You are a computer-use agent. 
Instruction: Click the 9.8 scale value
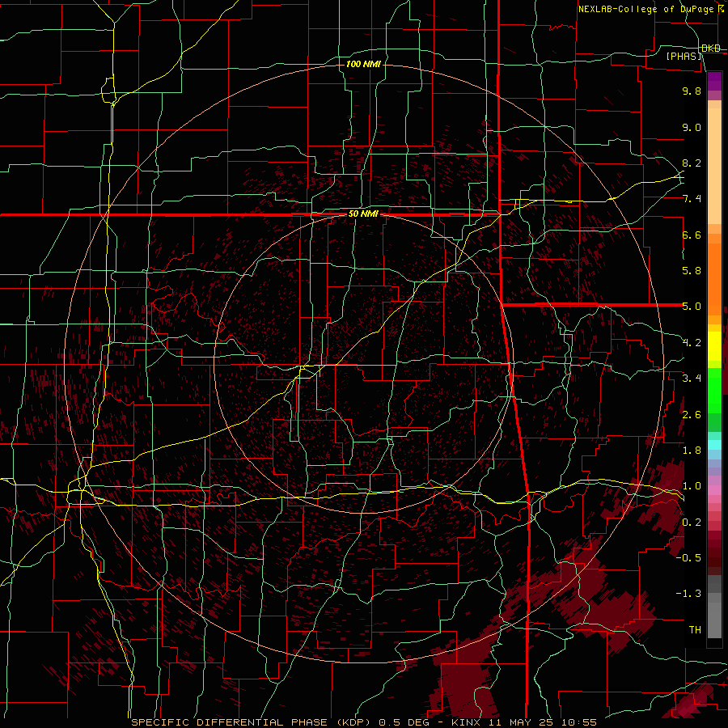(692, 91)
